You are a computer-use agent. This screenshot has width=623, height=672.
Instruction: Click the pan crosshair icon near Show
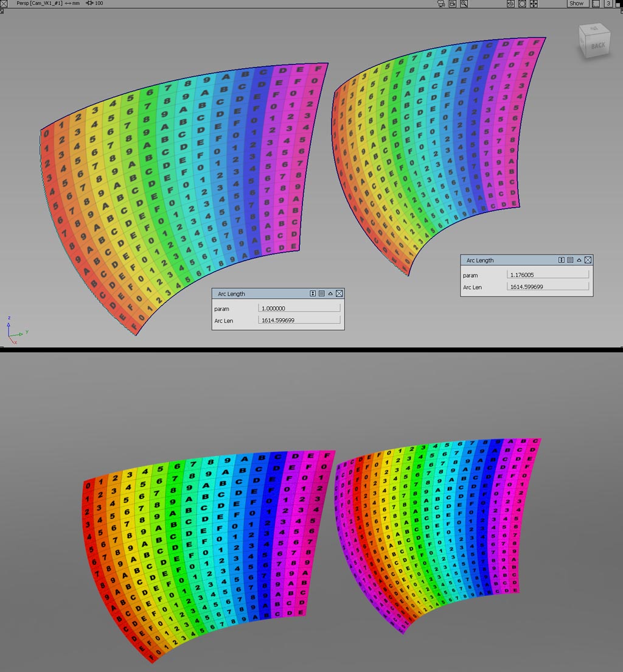(534, 3)
